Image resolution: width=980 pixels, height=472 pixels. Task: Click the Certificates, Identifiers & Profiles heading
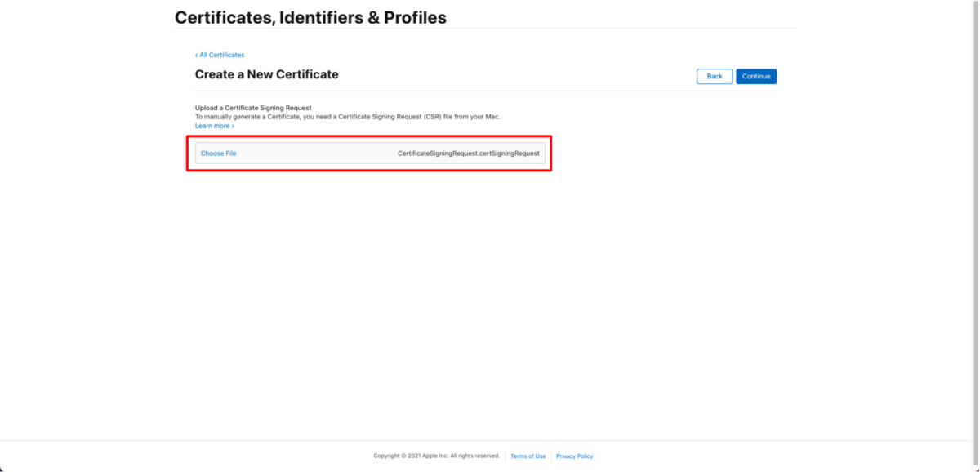point(310,17)
